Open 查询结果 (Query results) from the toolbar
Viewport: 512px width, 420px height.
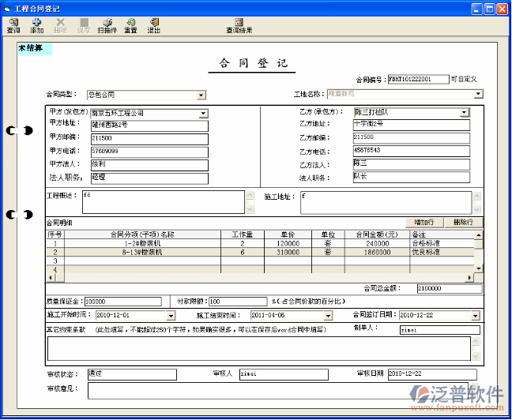(239, 25)
